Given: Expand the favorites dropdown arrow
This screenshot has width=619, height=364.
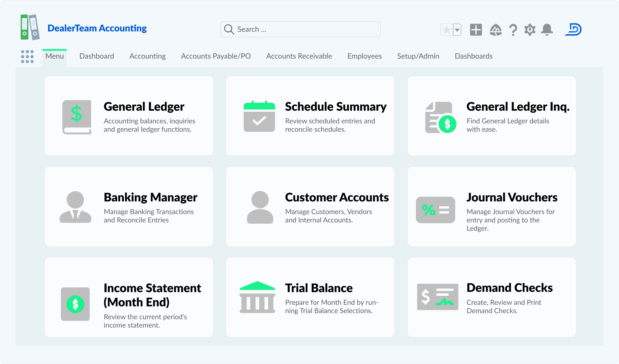Looking at the screenshot, I should pos(457,30).
